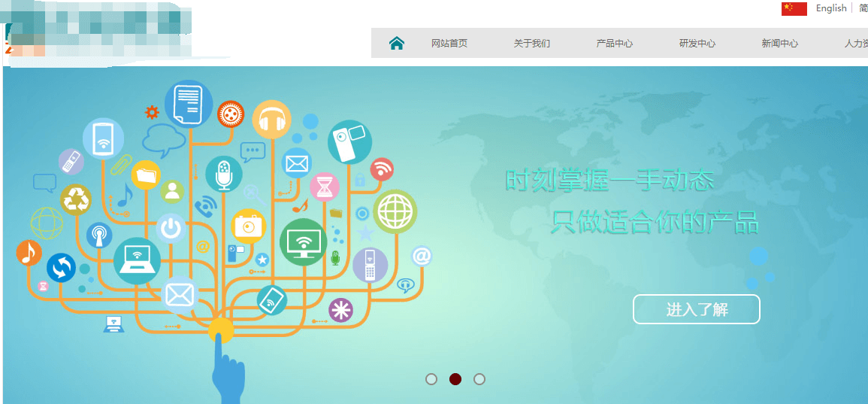Click the document icon at tree top
The width and height of the screenshot is (868, 404).
188,104
